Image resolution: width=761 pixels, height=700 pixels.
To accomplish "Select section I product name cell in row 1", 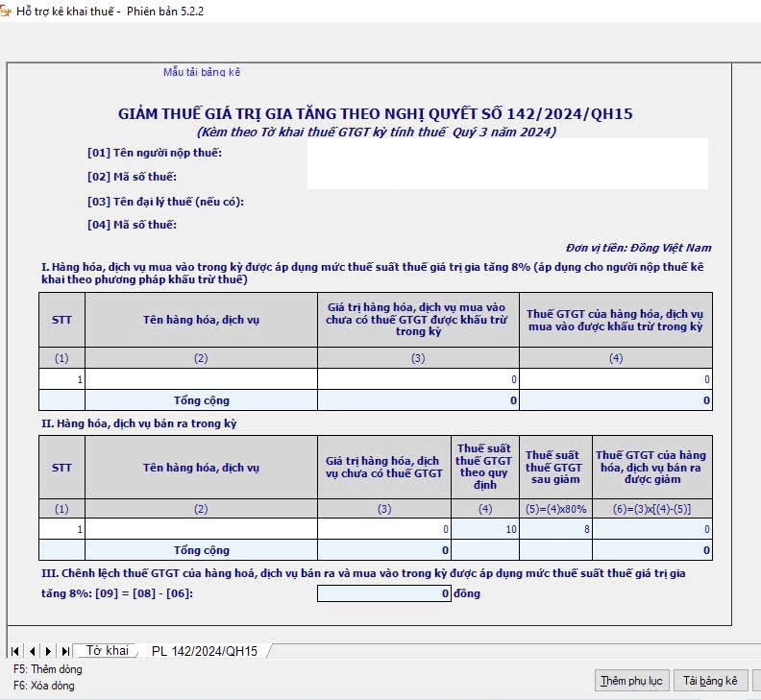I will coord(201,379).
